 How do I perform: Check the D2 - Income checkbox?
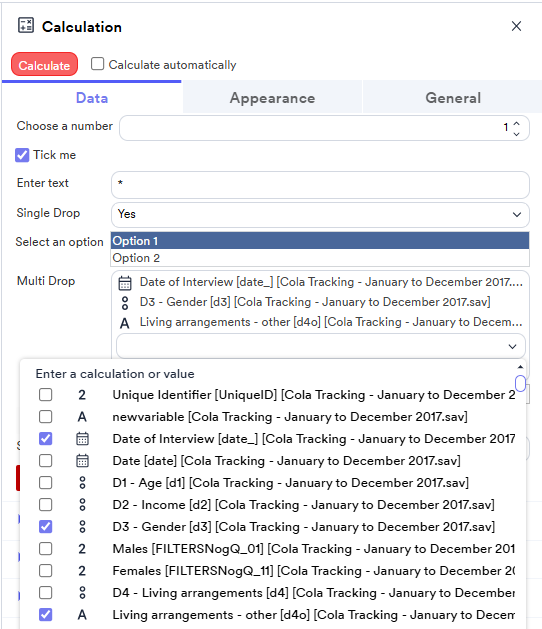[46, 505]
